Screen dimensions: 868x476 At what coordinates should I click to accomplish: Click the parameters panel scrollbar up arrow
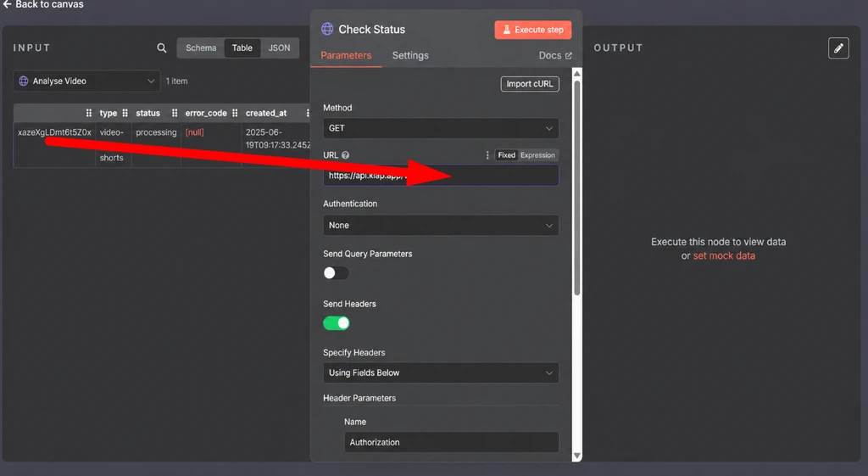pyautogui.click(x=576, y=74)
